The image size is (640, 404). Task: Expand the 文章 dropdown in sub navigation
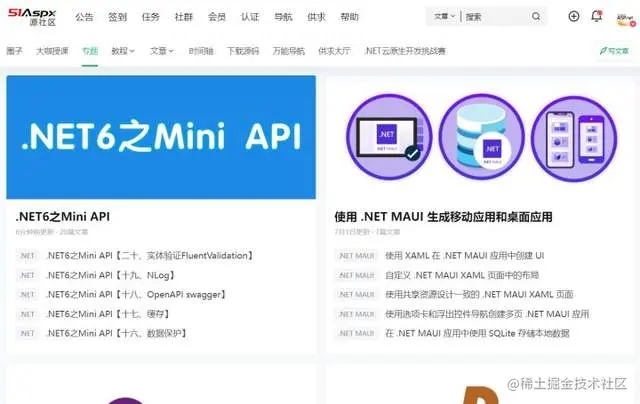pos(162,51)
